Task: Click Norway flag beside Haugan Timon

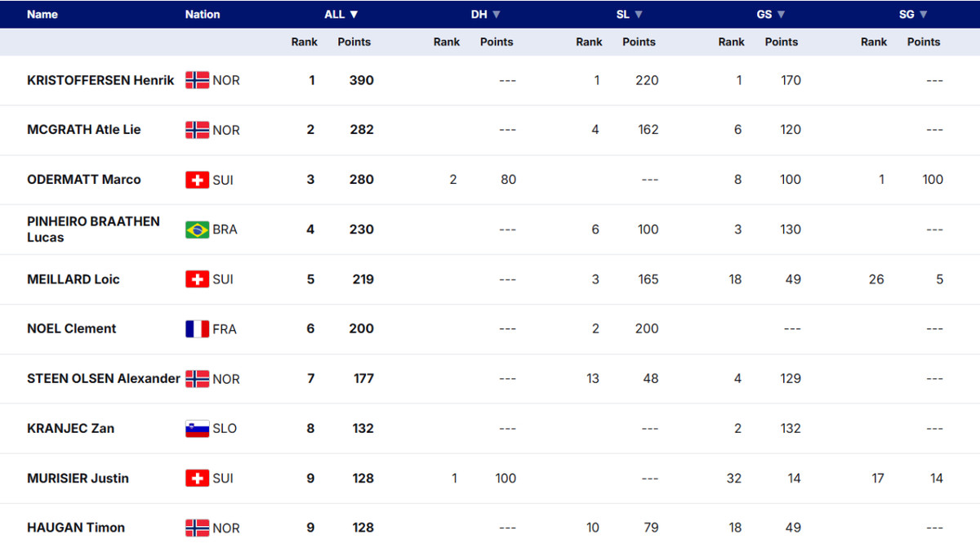Action: pos(197,528)
